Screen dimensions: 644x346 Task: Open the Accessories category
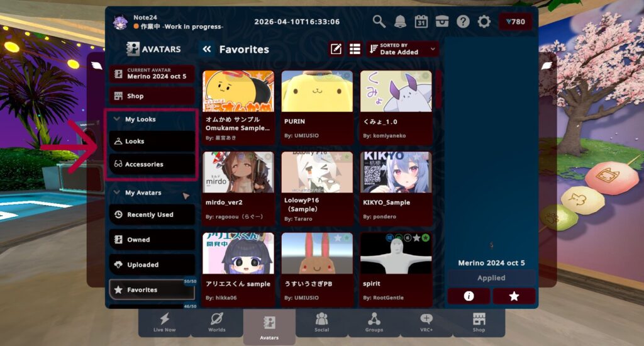(x=152, y=164)
